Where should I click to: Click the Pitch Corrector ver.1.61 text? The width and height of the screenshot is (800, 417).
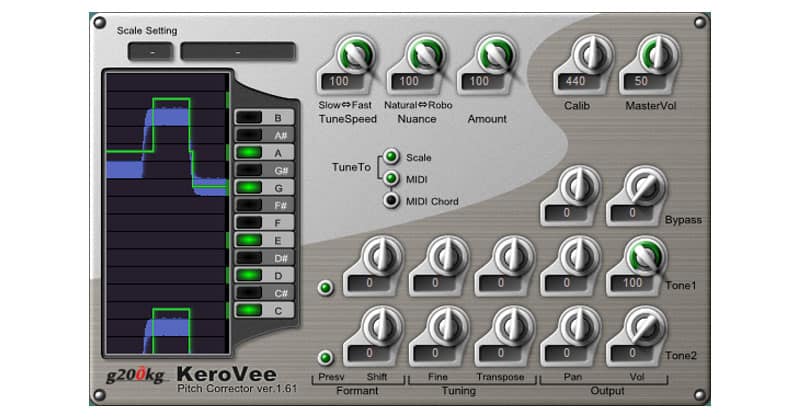point(237,388)
